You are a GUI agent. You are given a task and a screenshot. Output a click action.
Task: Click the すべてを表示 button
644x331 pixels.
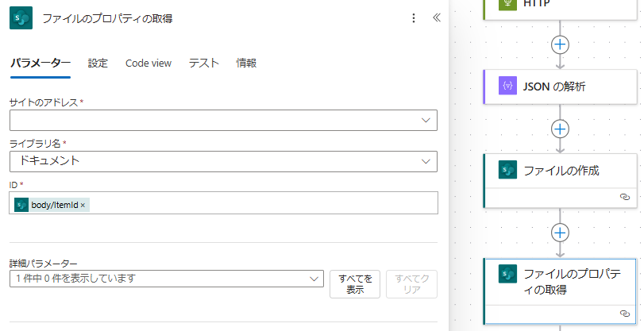tap(355, 284)
